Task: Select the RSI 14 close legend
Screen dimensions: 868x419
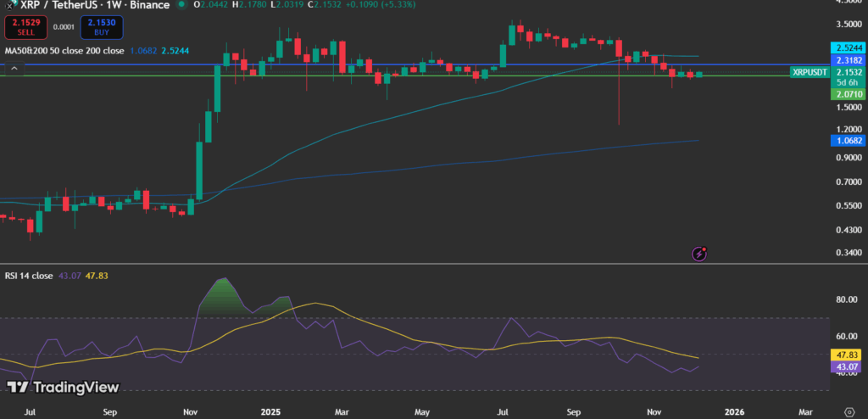Action: point(29,276)
